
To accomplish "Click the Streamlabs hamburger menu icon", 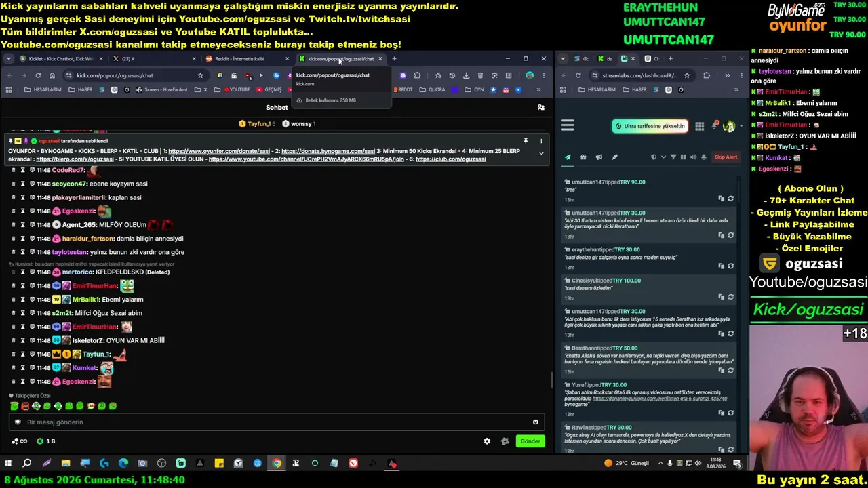I will click(x=568, y=125).
